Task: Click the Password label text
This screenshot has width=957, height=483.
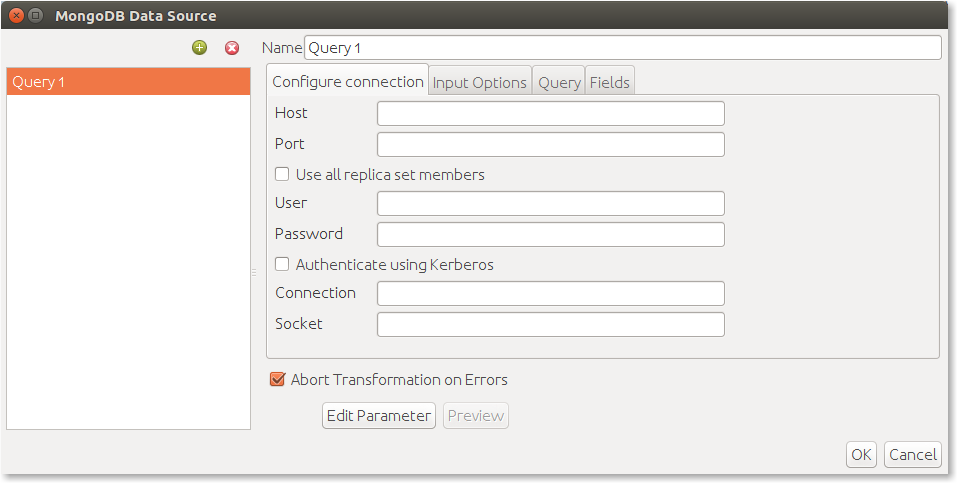Action: point(309,234)
